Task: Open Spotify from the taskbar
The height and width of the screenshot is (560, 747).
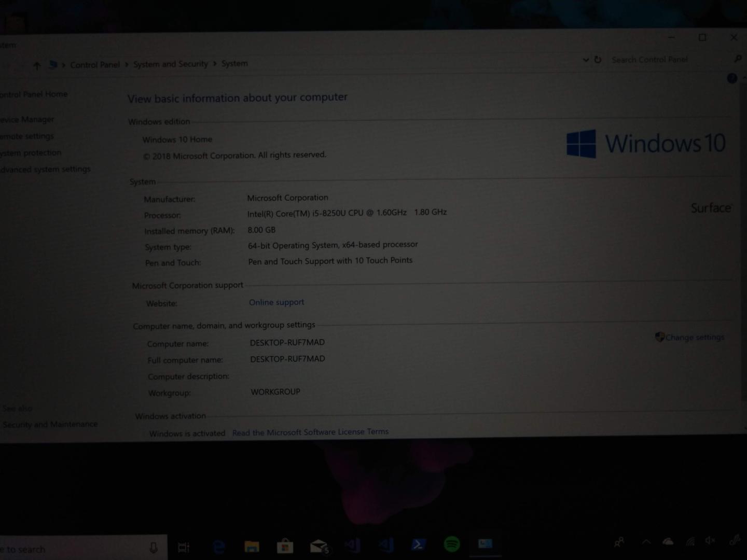Action: click(x=452, y=544)
